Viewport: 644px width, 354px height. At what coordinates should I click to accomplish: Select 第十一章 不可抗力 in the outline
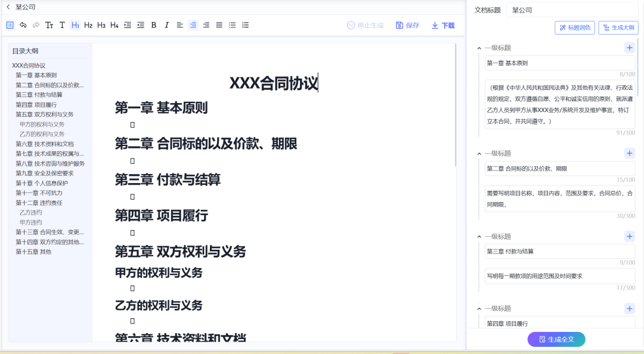click(39, 193)
